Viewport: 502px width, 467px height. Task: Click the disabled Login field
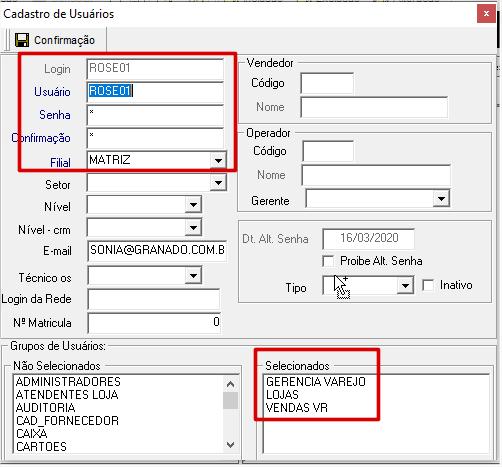(155, 69)
